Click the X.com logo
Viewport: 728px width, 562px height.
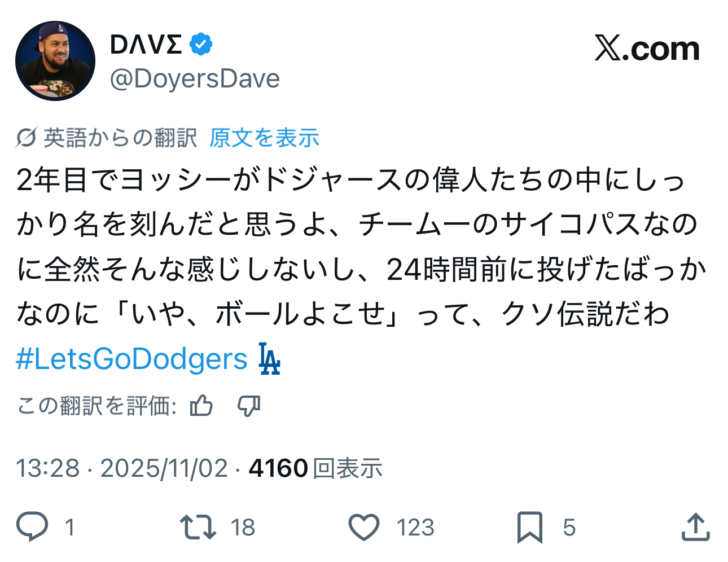click(647, 49)
